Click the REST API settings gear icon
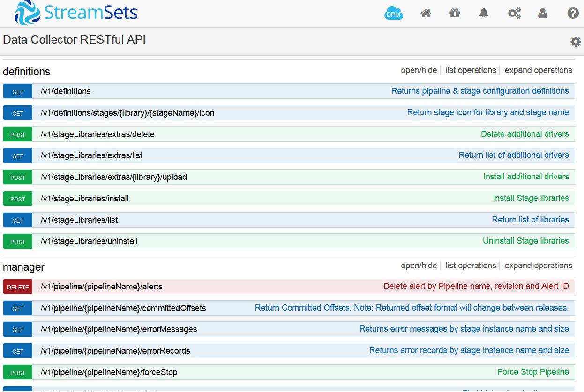This screenshot has width=584, height=392. pos(575,42)
